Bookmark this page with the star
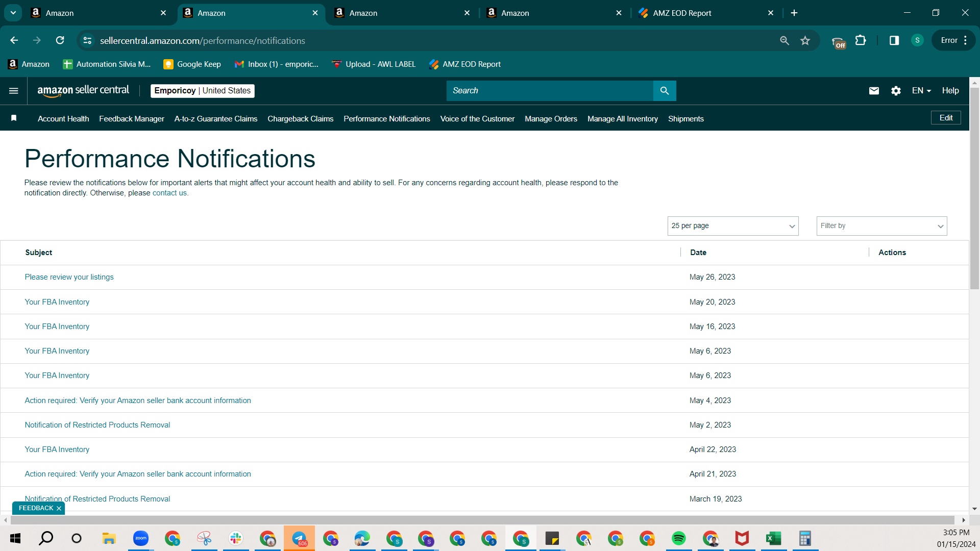 (x=805, y=40)
